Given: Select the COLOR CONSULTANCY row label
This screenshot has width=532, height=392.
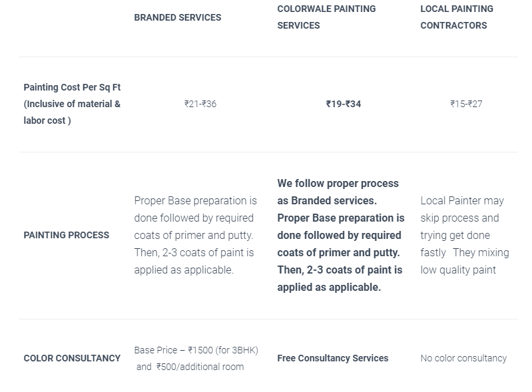Looking at the screenshot, I should coord(72,358).
